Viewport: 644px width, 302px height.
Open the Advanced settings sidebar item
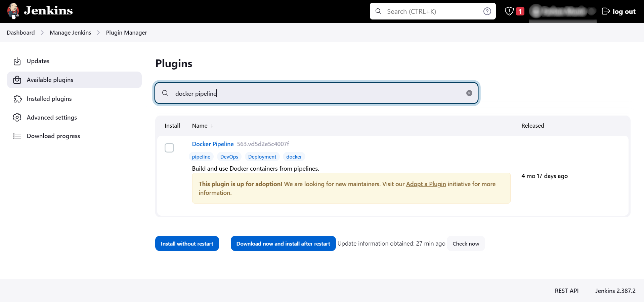[74, 117]
